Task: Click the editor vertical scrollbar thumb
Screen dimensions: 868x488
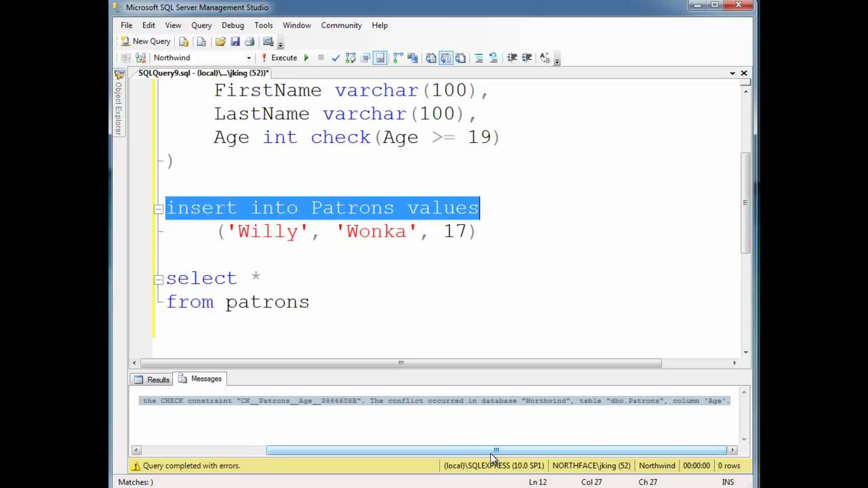Action: click(746, 202)
